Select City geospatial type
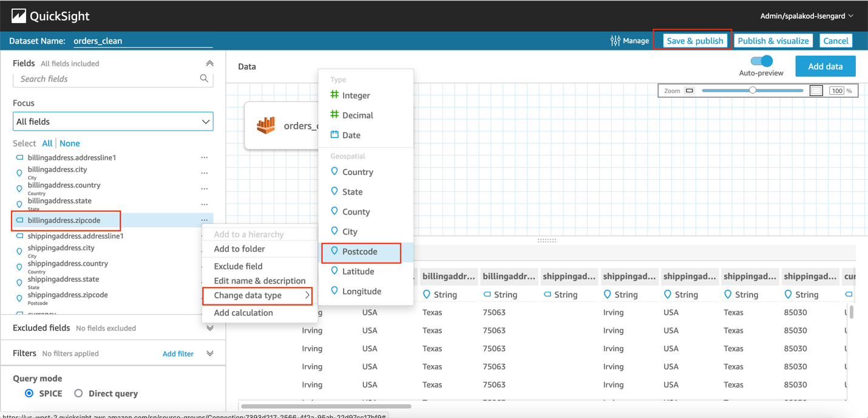868x418 pixels. pos(366,231)
